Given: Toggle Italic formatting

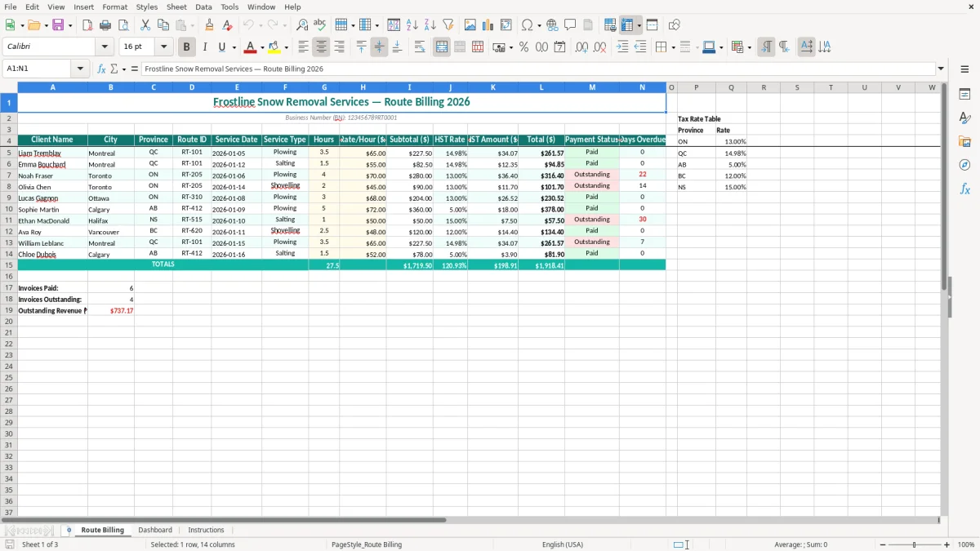Looking at the screenshot, I should pos(205,47).
